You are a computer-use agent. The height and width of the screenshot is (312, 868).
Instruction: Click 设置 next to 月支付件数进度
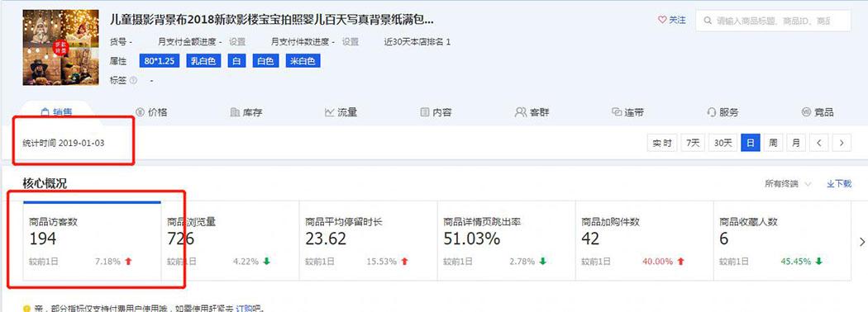(351, 41)
